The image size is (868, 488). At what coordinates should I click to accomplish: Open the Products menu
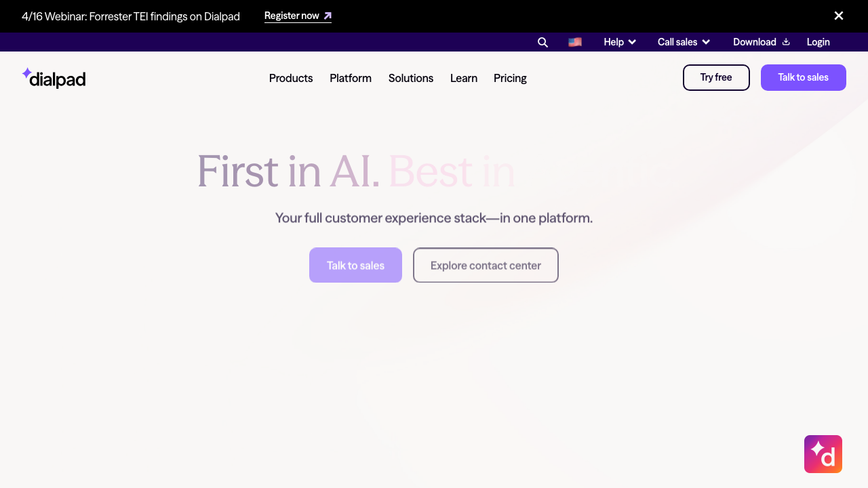(x=291, y=78)
